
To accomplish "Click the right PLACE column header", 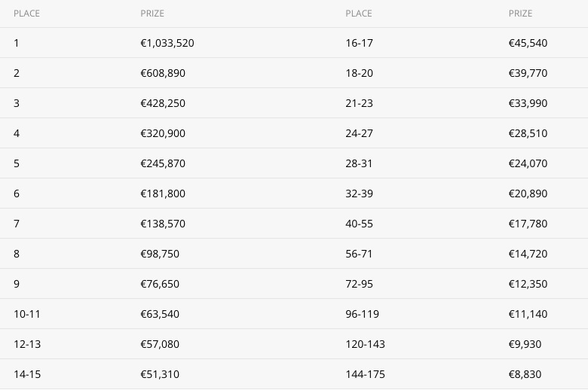I will 359,14.
